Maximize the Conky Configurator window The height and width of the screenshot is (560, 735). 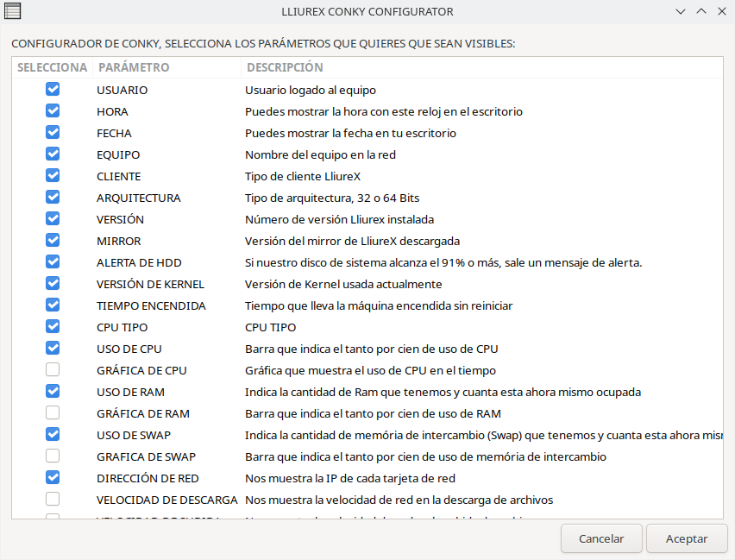pyautogui.click(x=700, y=12)
